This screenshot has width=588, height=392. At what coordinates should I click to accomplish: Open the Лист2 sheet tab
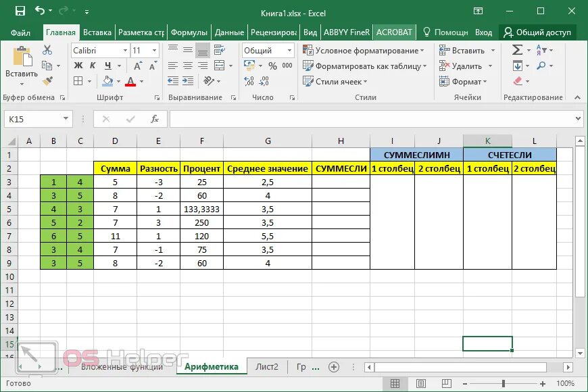coord(267,366)
